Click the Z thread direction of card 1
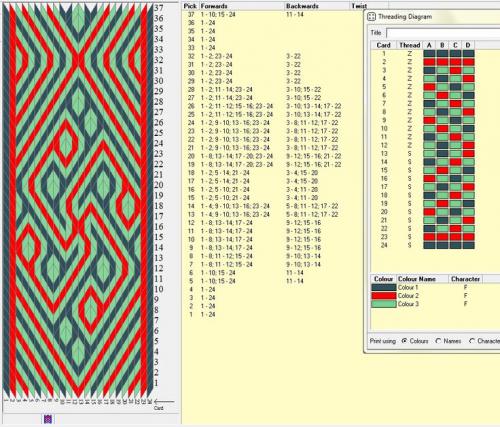Viewport: 500px width, 427px height. click(x=410, y=53)
